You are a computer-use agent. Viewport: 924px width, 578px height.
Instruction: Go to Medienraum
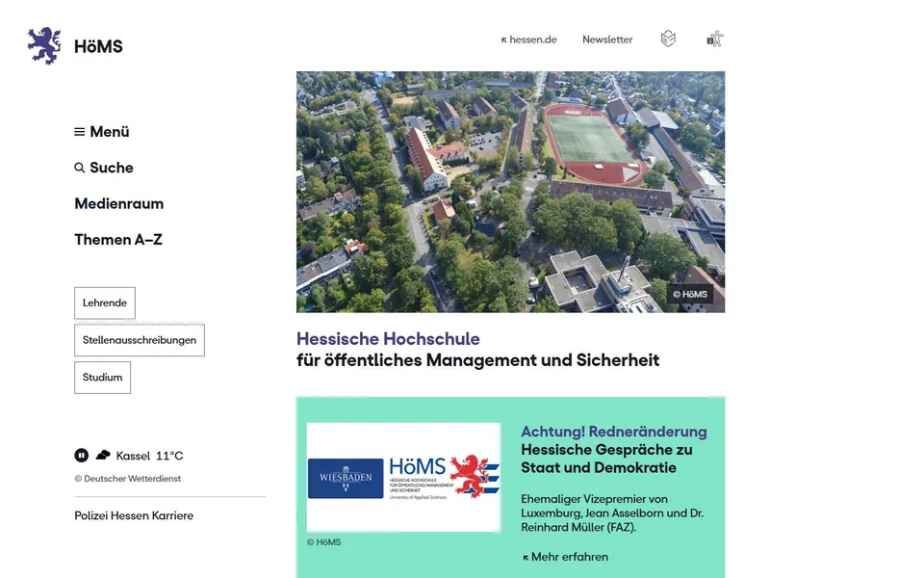tap(119, 203)
